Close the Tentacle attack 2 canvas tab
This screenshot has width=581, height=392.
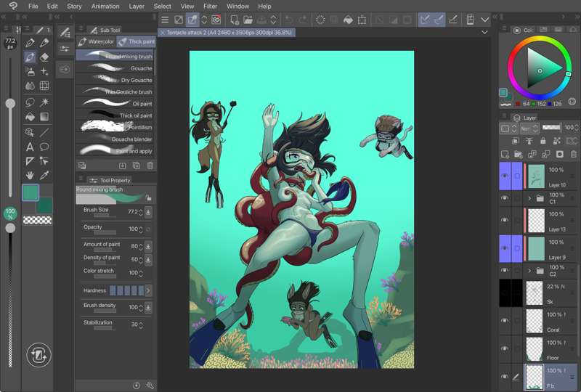pos(162,33)
